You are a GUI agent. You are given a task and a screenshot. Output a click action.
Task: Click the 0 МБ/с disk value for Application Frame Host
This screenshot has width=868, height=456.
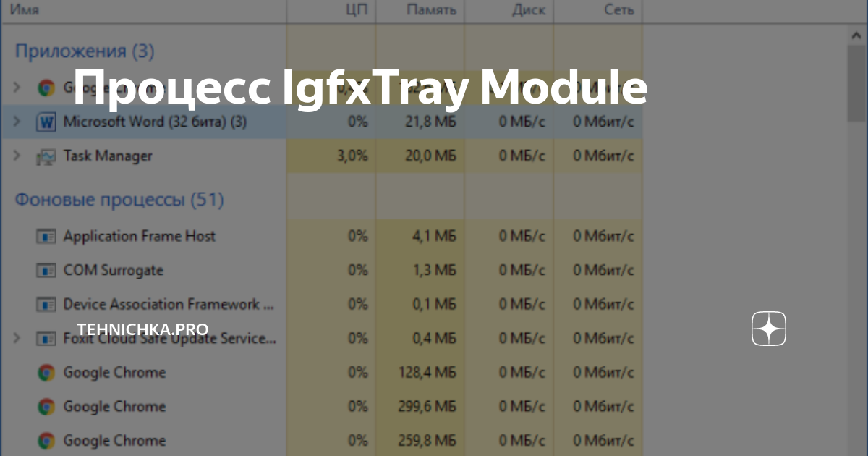(522, 236)
